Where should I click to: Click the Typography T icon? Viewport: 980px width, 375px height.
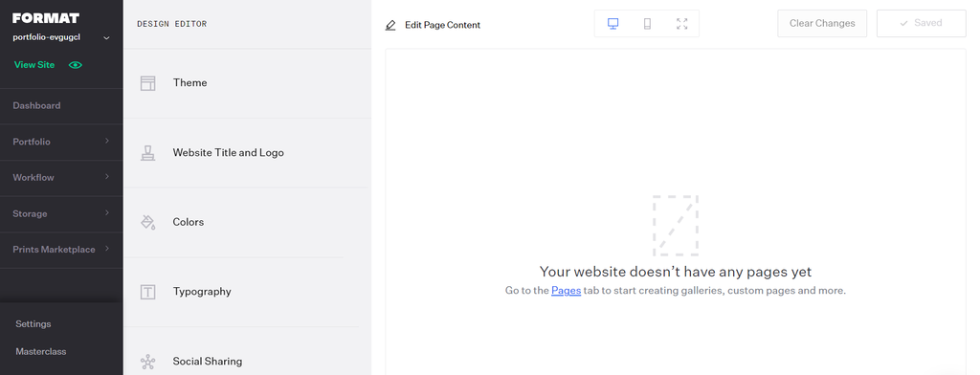point(147,292)
